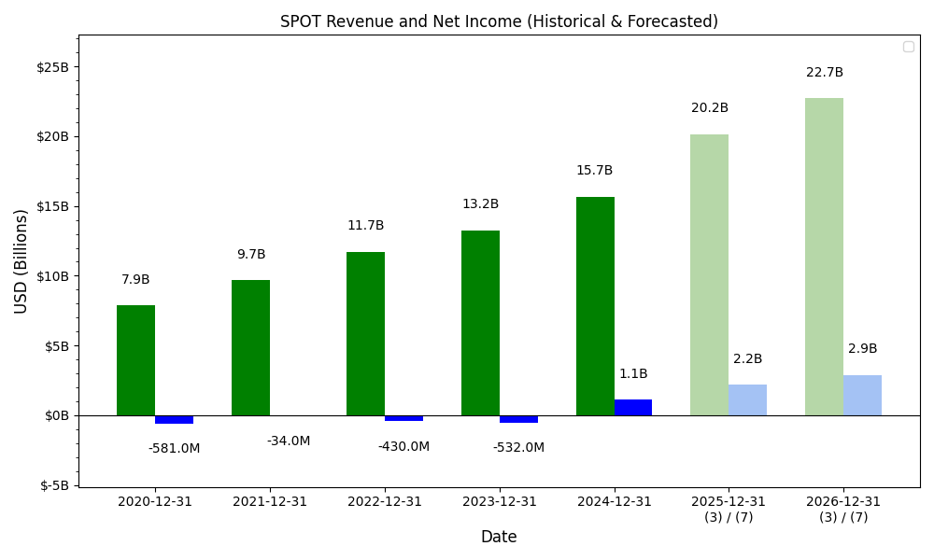Click the '1.1B' net income label
Screen dimensions: 934x560
633,373
